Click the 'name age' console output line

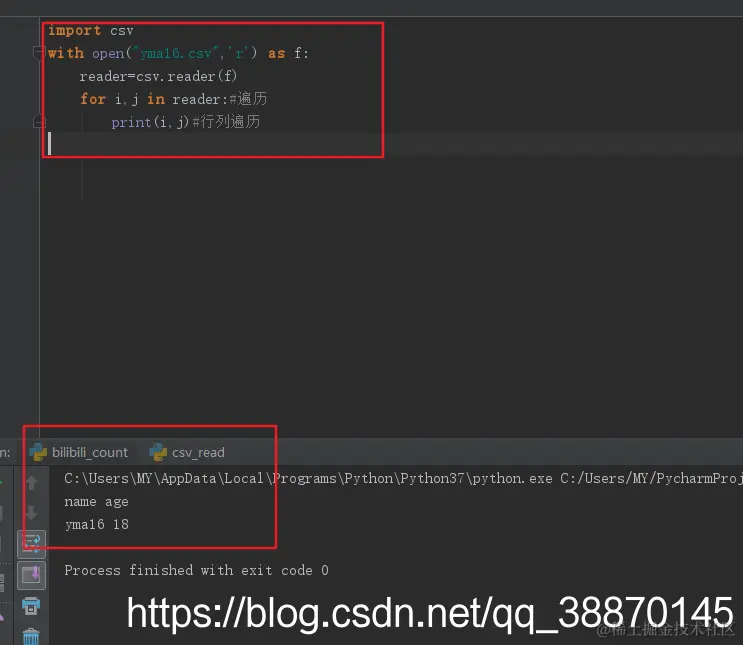coord(96,501)
